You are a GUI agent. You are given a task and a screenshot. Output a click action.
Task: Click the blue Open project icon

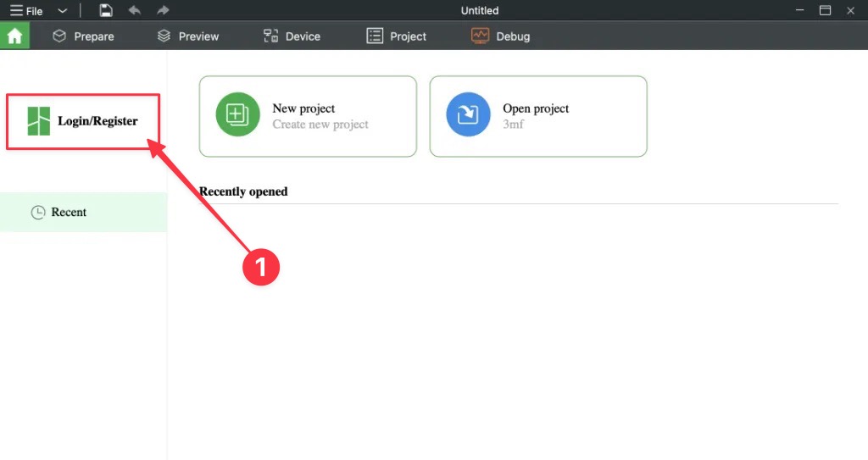pyautogui.click(x=468, y=114)
